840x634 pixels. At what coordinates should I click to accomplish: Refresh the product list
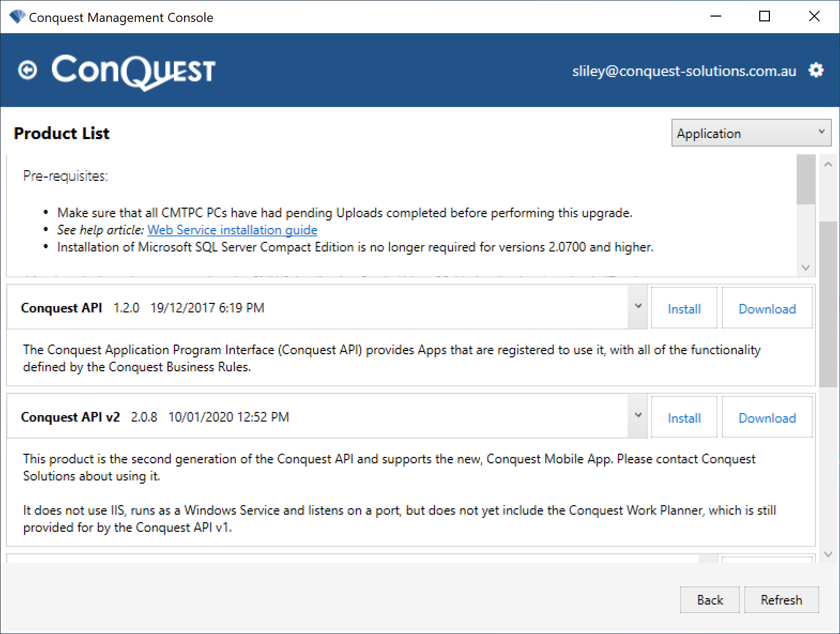coord(781,600)
